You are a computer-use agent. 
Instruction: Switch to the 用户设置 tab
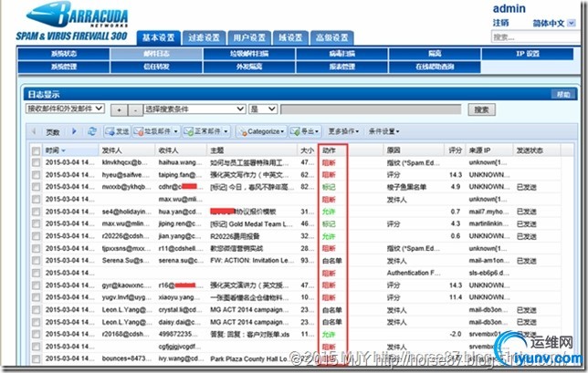click(x=249, y=37)
